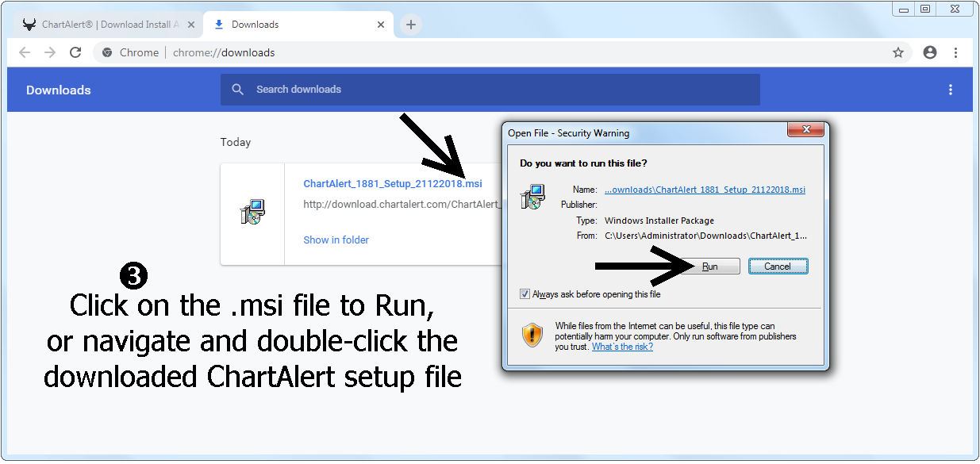Viewport: 980px width, 464px height.
Task: Maximize the Chrome window
Action: pos(925,8)
